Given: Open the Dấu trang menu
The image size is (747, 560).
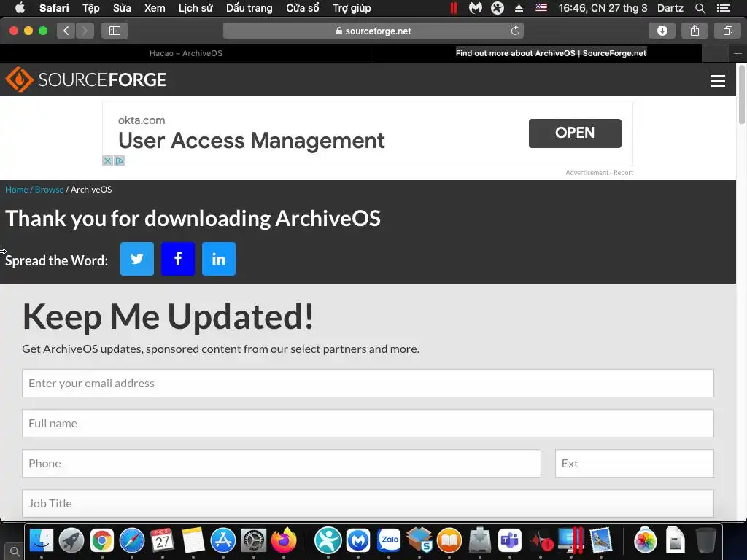Looking at the screenshot, I should click(x=249, y=7).
